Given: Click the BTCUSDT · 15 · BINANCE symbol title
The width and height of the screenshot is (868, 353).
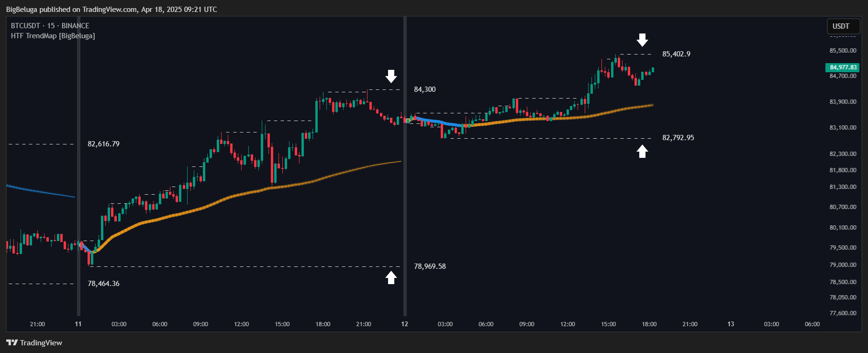Looking at the screenshot, I should pos(50,26).
